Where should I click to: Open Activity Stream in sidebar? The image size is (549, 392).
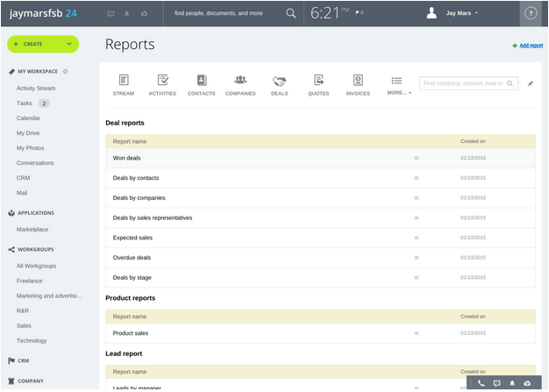tap(36, 89)
